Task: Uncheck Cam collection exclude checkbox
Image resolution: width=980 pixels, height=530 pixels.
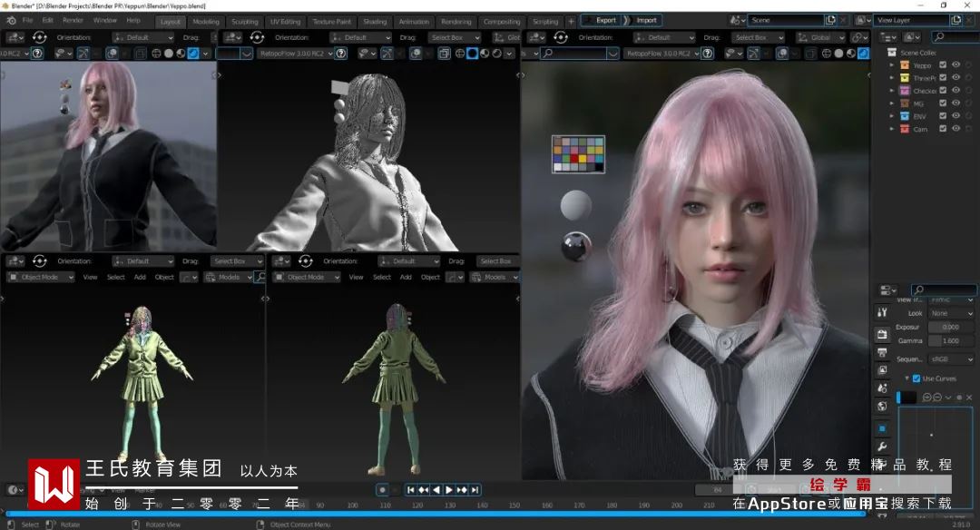Action: (x=943, y=129)
